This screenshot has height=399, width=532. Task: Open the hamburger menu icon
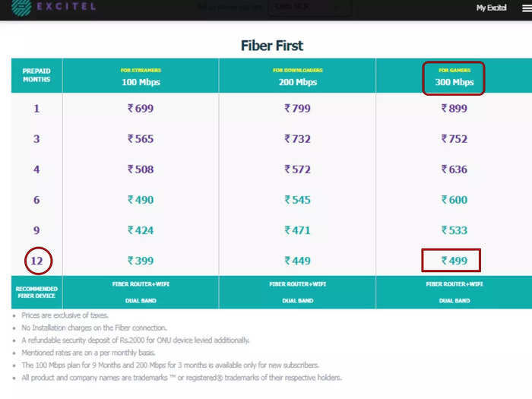527,8
